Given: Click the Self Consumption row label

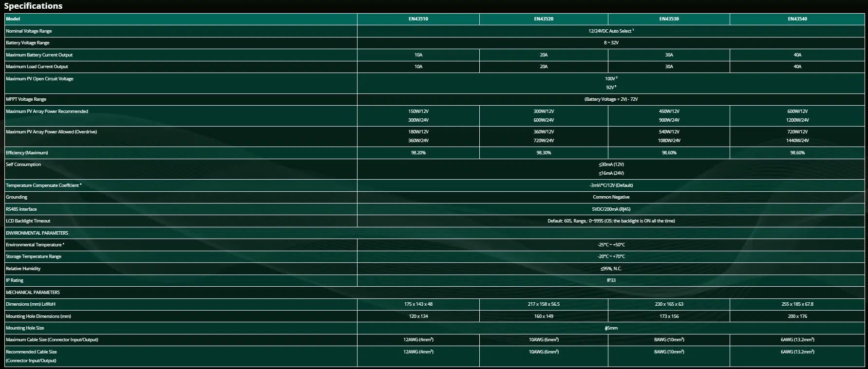Looking at the screenshot, I should tap(23, 165).
